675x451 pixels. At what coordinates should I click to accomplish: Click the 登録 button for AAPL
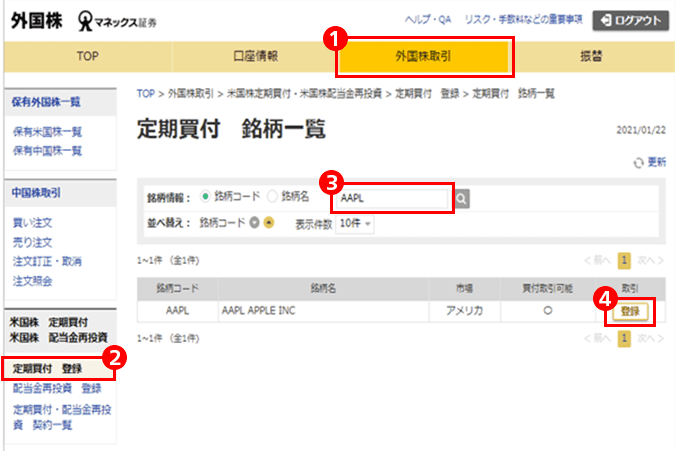coord(630,311)
